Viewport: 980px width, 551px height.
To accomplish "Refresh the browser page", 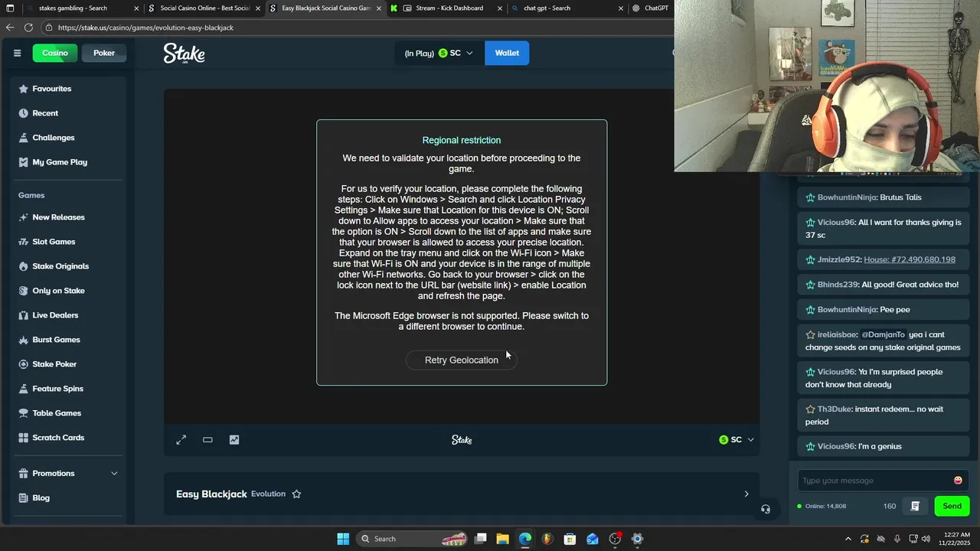I will pyautogui.click(x=28, y=28).
